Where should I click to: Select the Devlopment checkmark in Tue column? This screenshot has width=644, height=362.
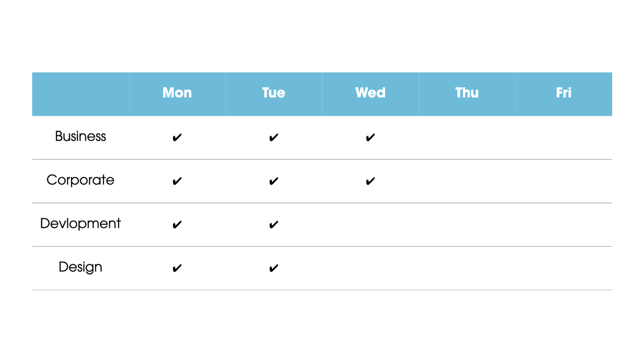tap(274, 224)
